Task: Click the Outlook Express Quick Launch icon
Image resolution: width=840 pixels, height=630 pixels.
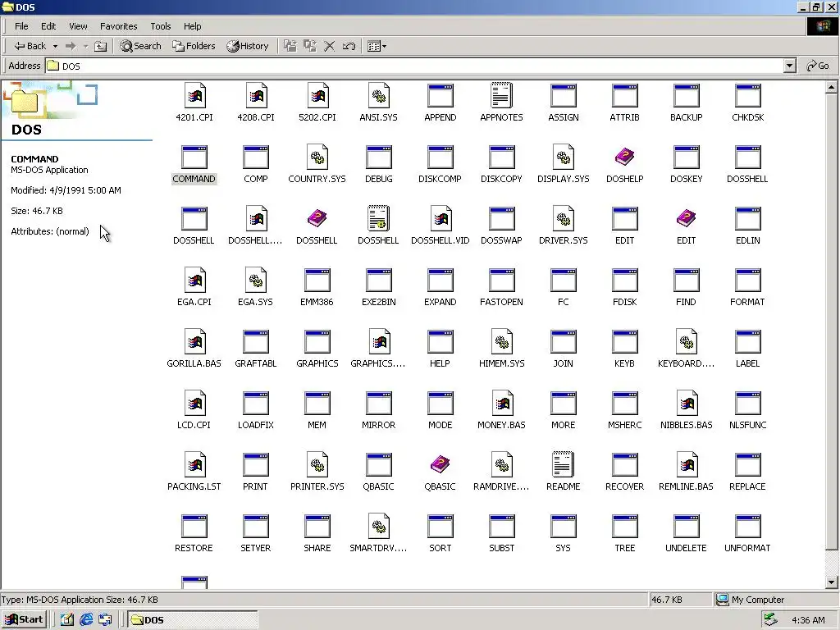Action: pos(105,620)
